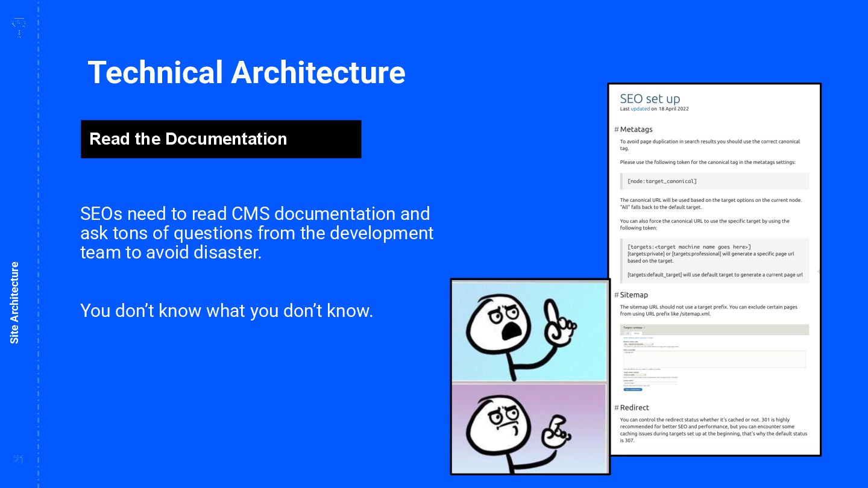Click the '#' anchor beside Sitemap heading
The image size is (868, 488).
[617, 295]
